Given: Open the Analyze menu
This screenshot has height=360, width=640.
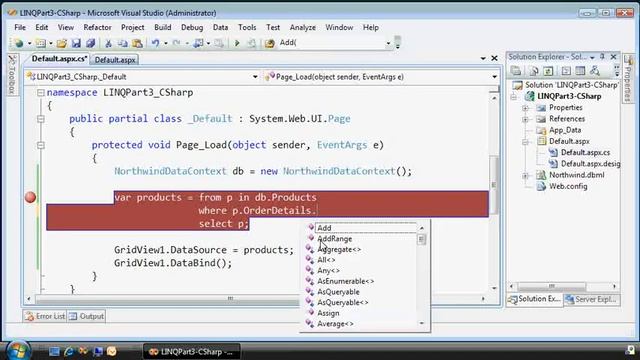Looking at the screenshot, I should point(302,27).
